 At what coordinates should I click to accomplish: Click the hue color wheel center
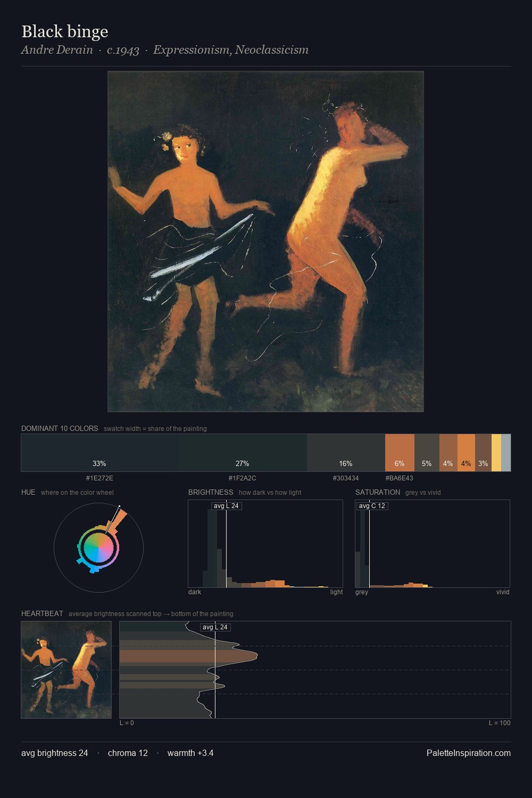pyautogui.click(x=98, y=547)
